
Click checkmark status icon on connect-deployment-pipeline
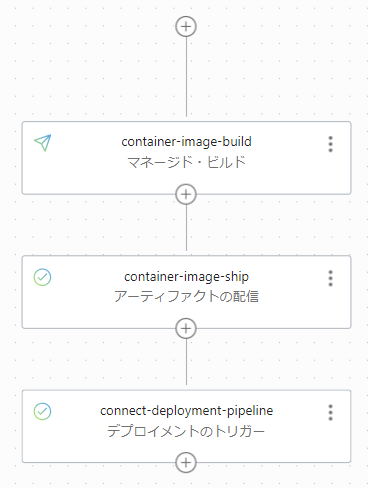pyautogui.click(x=42, y=411)
